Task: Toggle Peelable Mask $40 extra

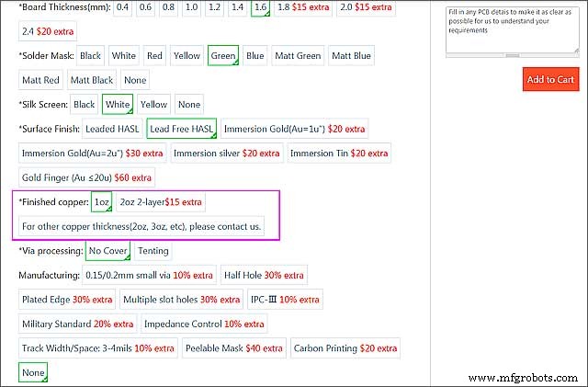Action: point(233,349)
